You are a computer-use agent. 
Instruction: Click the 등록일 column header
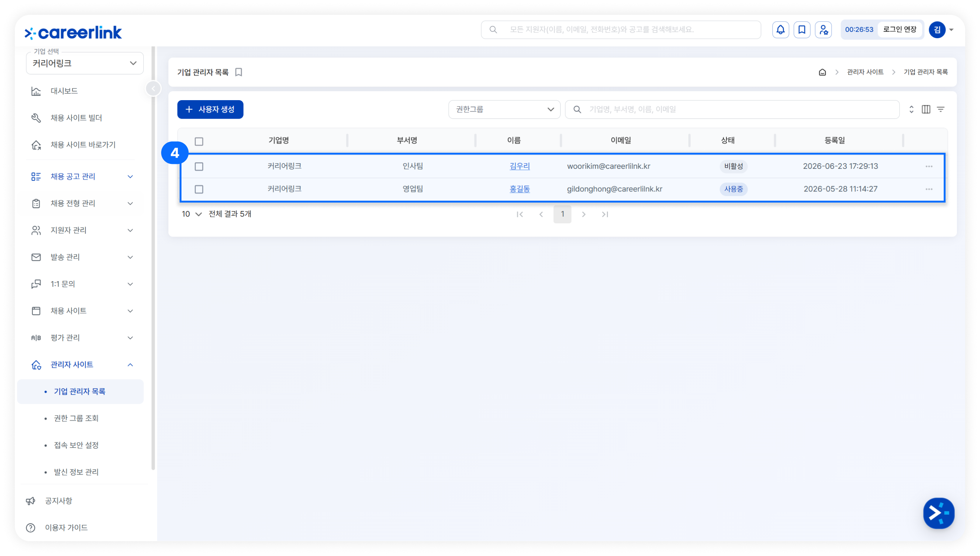click(x=834, y=140)
